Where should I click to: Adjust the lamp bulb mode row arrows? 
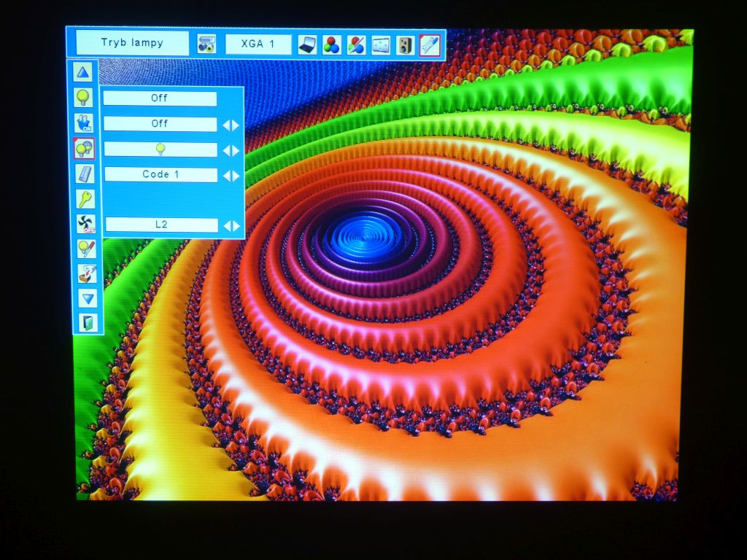[x=231, y=150]
